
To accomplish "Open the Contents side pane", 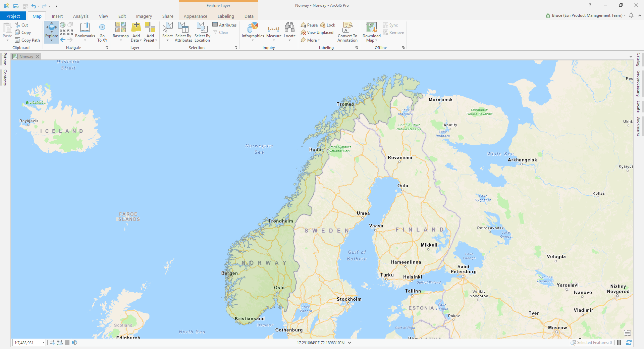I will tap(5, 78).
